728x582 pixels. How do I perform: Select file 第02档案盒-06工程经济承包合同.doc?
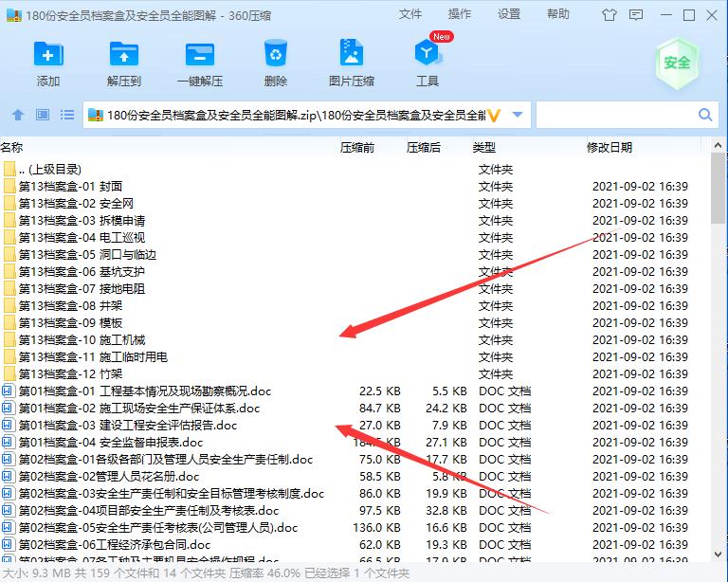coord(355,545)
